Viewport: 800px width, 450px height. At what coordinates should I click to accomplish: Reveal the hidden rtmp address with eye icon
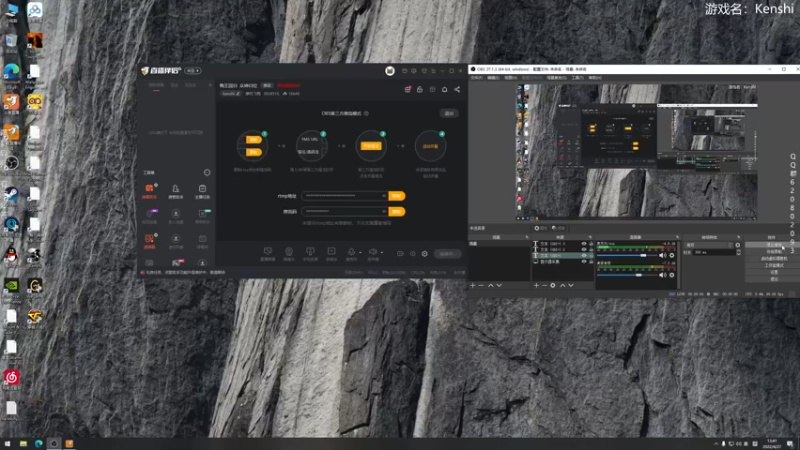384,196
